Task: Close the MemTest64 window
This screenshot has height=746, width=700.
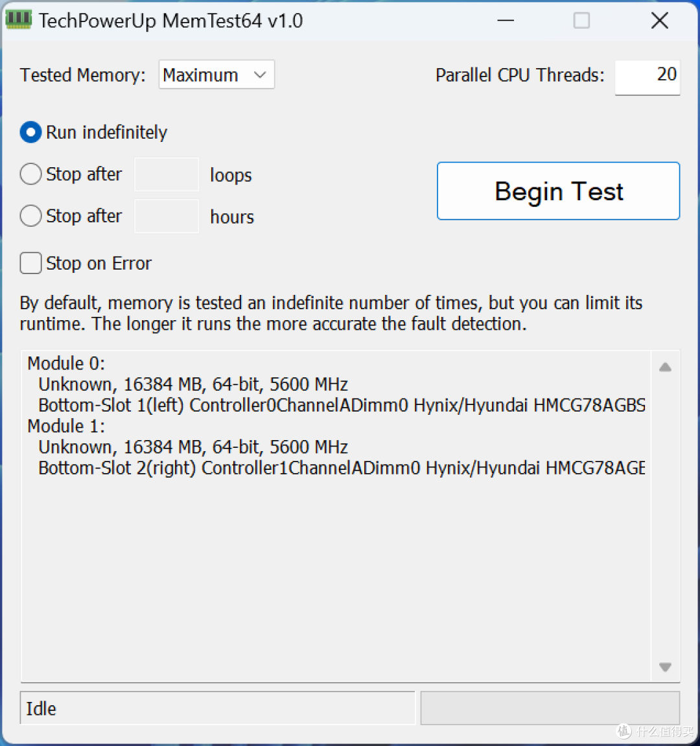Action: point(660,21)
